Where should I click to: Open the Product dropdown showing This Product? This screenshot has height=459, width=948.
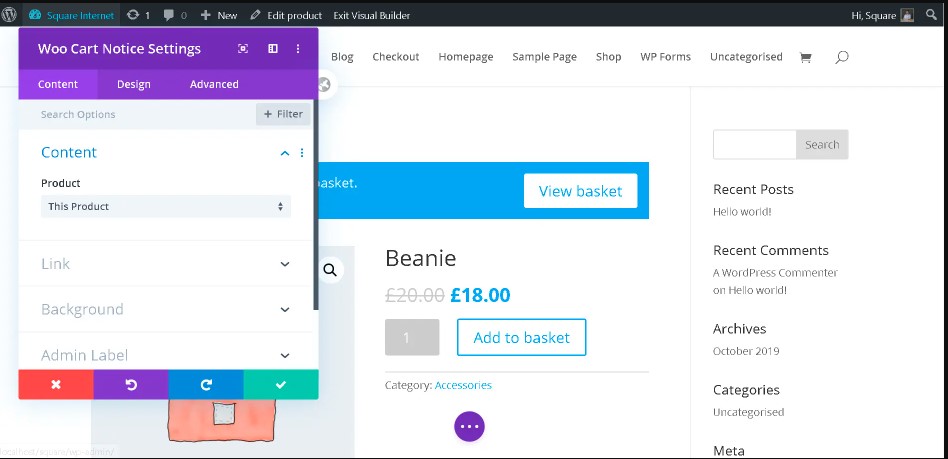click(166, 206)
